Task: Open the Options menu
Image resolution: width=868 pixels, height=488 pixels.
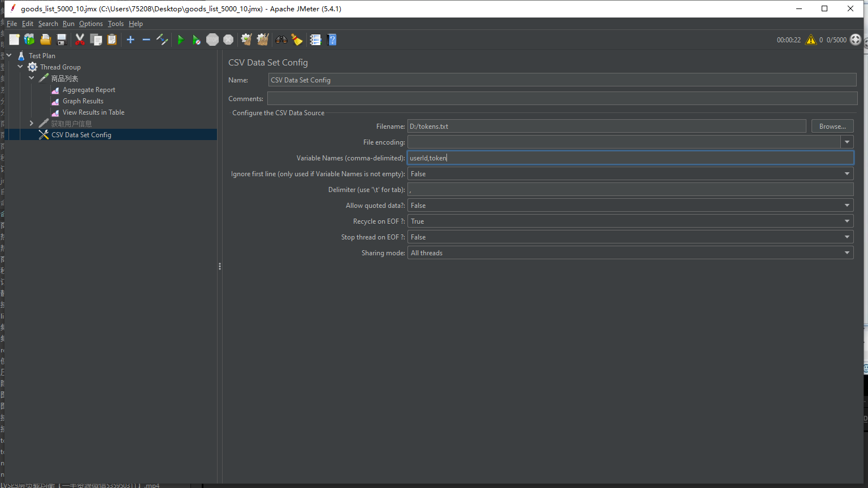Action: (x=91, y=24)
